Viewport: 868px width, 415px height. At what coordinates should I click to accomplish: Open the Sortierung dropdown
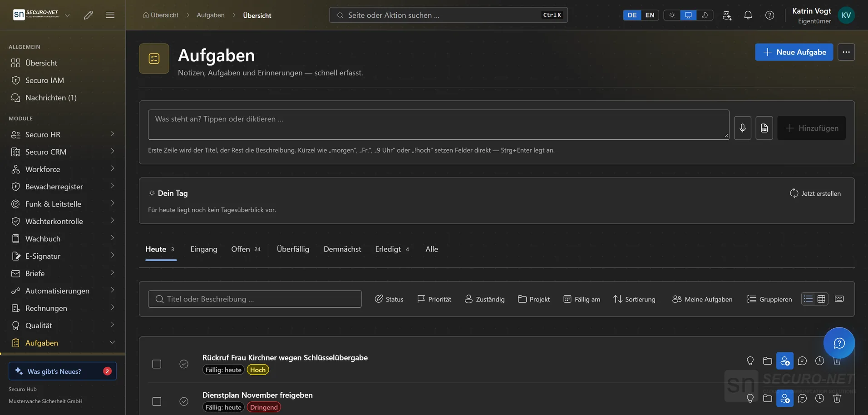click(x=634, y=299)
